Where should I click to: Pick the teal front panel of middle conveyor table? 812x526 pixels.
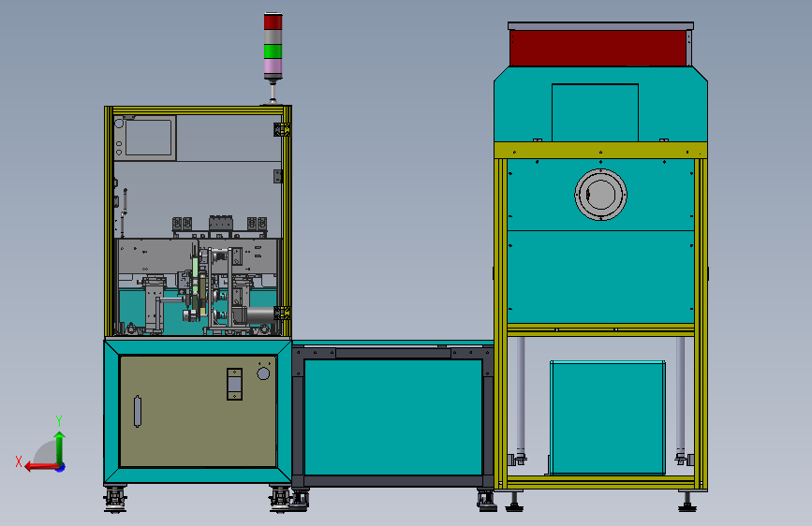(x=393, y=417)
